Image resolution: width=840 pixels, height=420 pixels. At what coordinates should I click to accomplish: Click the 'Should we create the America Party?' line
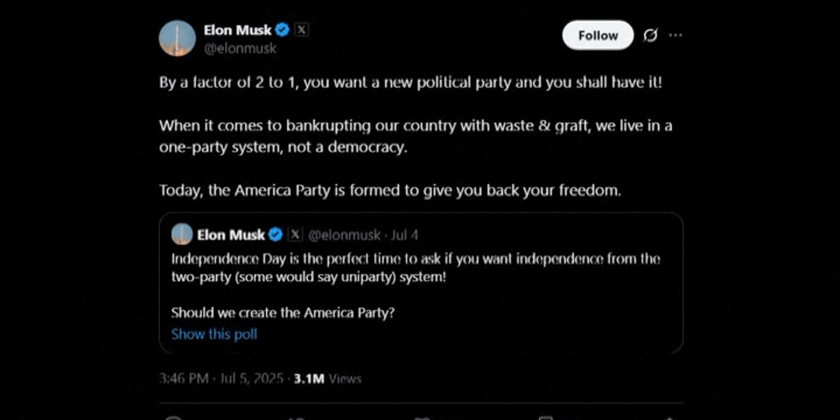(283, 312)
